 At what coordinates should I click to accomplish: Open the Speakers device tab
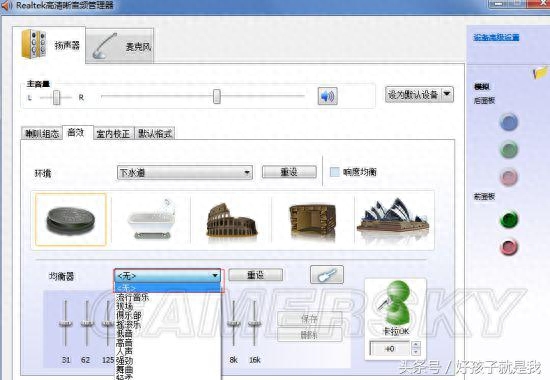49,45
